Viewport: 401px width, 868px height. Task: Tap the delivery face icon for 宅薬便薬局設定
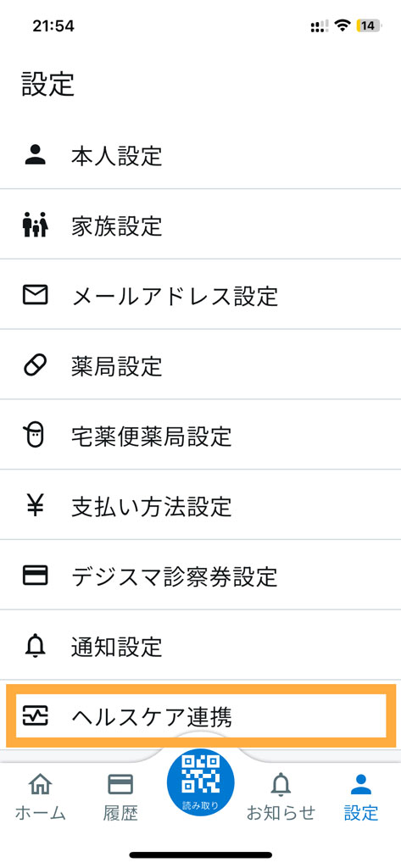[36, 435]
